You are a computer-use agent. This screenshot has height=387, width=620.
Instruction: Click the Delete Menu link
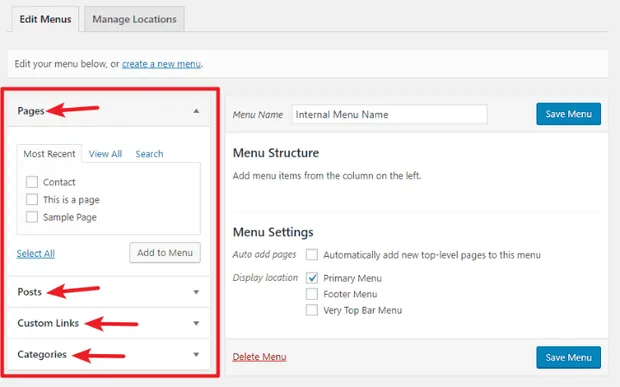tap(259, 357)
